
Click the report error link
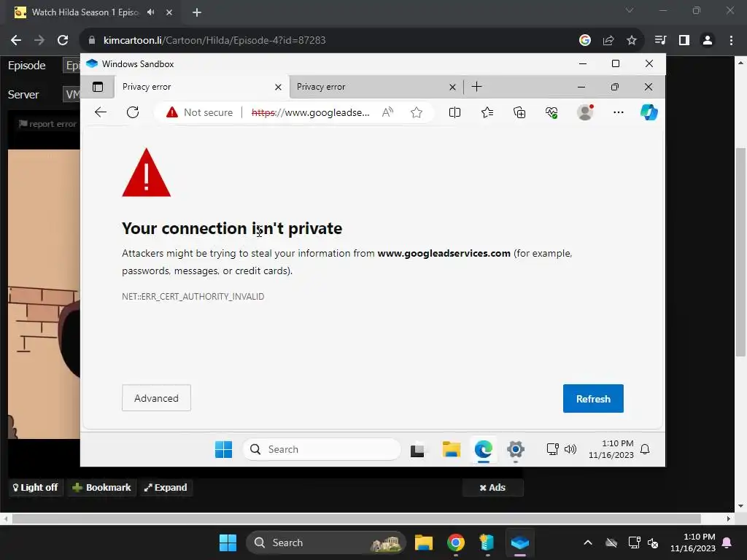(47, 124)
